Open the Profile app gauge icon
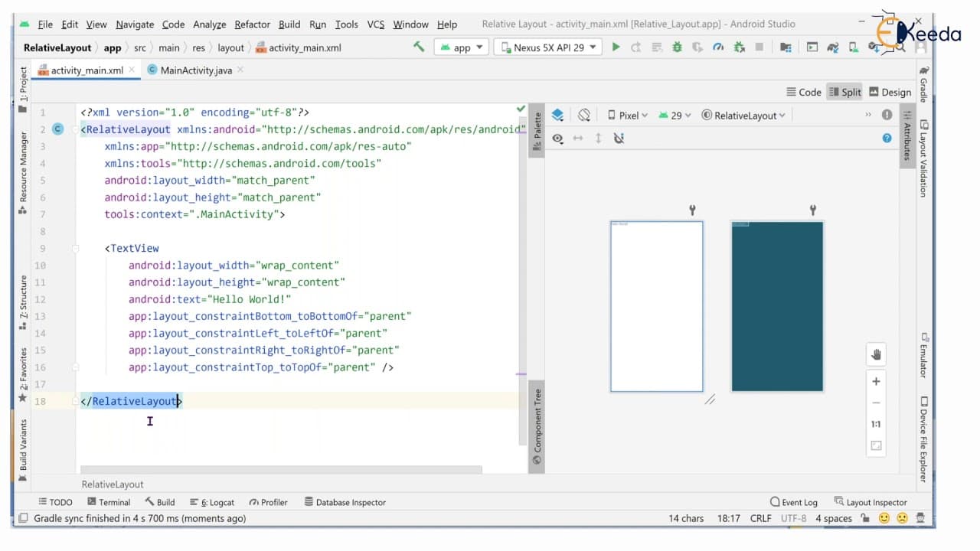Viewport: 980px width, 551px height. [x=717, y=47]
